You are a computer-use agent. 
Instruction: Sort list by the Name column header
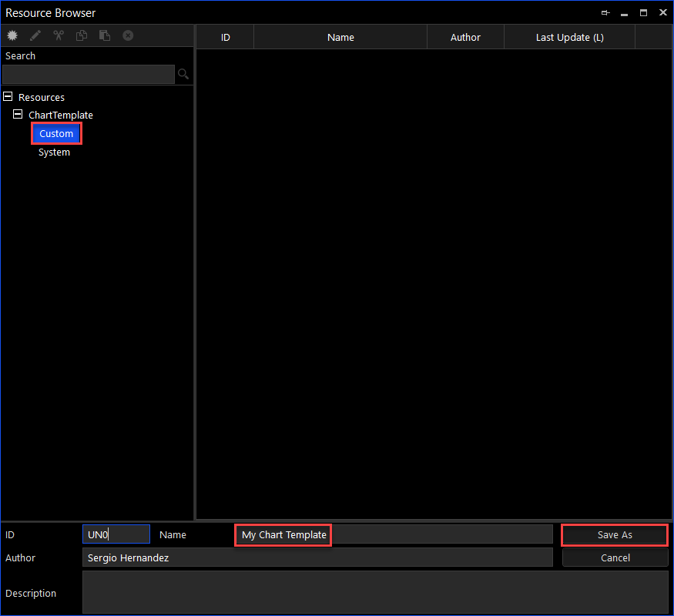pos(340,37)
